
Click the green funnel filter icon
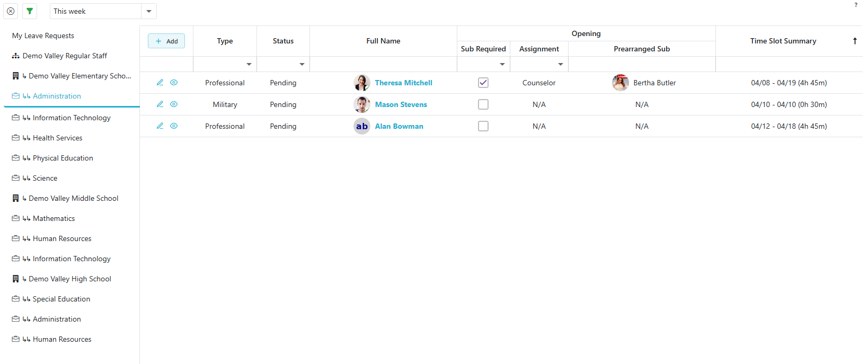30,11
